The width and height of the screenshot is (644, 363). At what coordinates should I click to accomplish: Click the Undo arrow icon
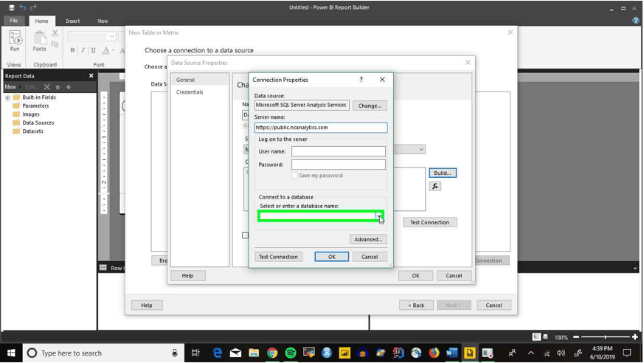point(23,7)
